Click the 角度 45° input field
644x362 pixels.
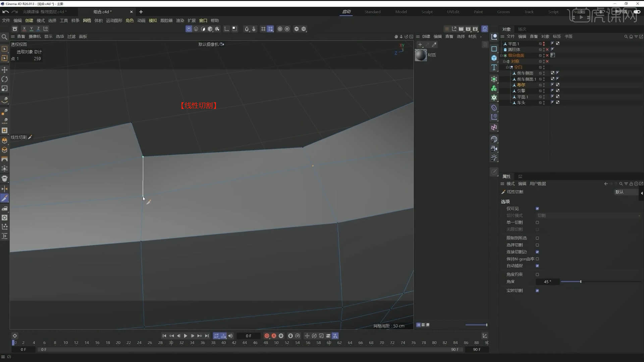(x=547, y=282)
